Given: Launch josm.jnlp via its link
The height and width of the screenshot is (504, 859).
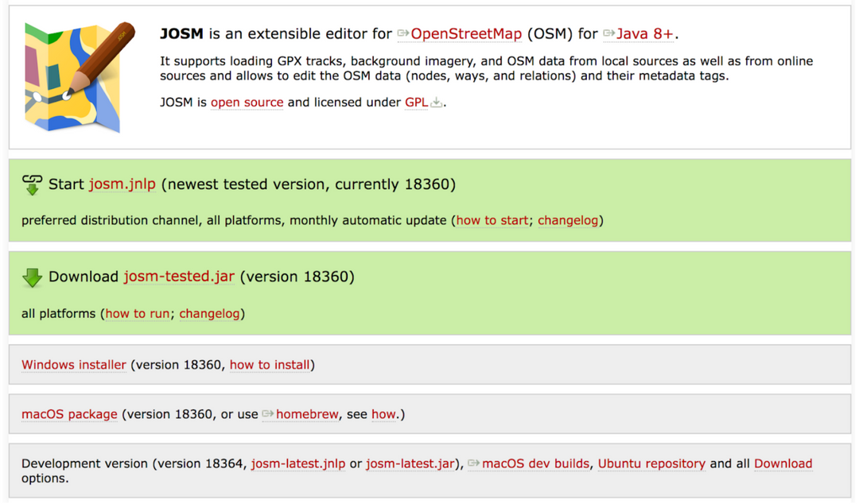Looking at the screenshot, I should click(x=122, y=184).
